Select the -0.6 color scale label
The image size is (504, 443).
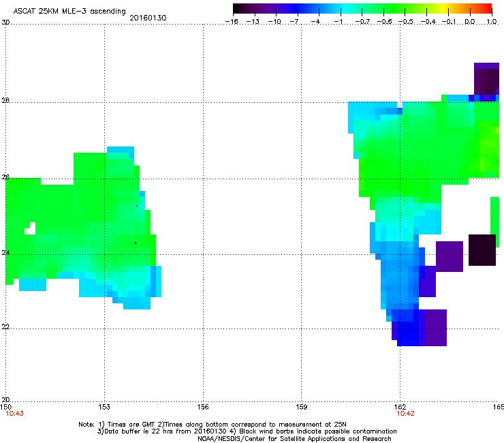(384, 22)
